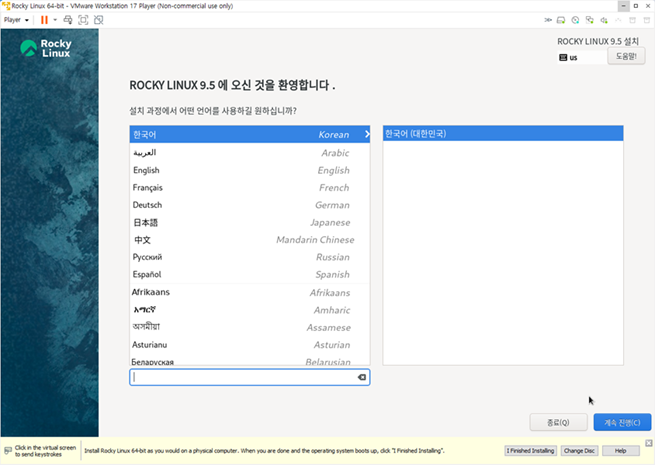Select English in the language list
The width and height of the screenshot is (655, 465).
point(250,170)
